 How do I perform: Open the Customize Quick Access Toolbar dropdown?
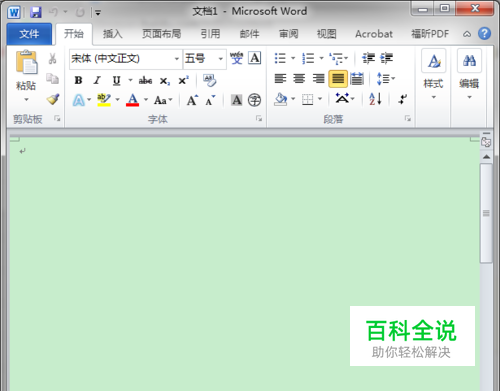pos(98,13)
